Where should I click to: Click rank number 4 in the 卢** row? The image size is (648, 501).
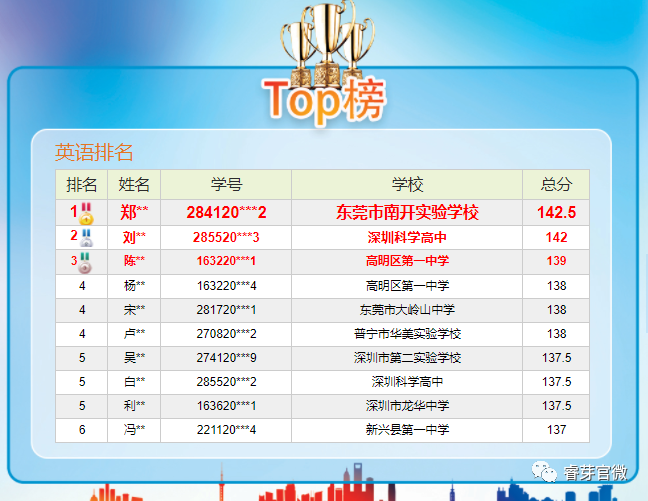82,334
